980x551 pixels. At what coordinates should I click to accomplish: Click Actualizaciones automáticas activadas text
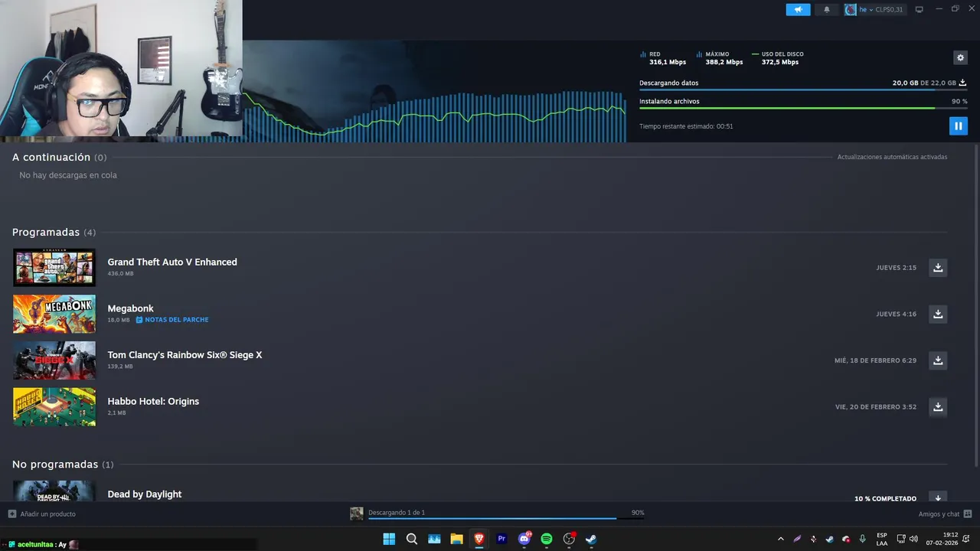pyautogui.click(x=892, y=157)
